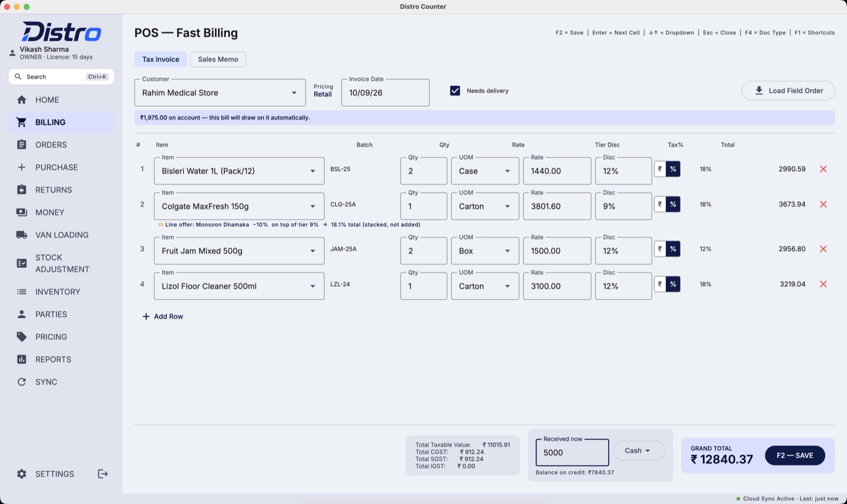Viewport: 847px width, 504px height.
Task: Click the Reports chart icon
Action: 22,359
